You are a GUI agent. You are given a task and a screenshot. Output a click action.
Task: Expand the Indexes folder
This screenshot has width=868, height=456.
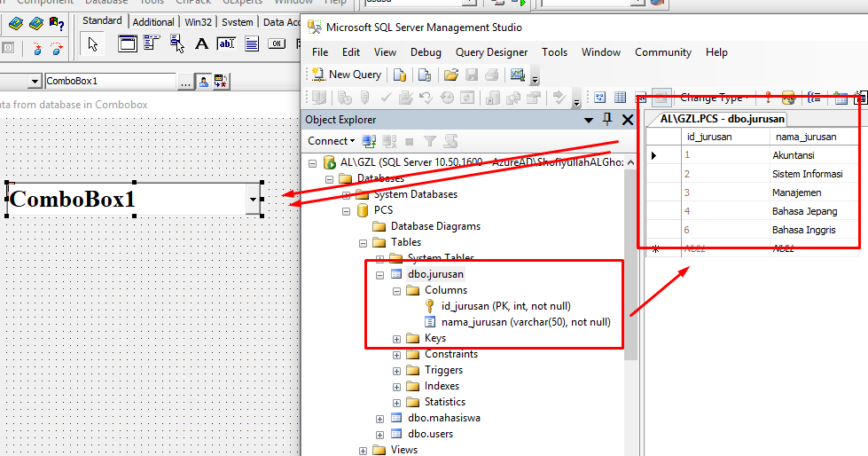click(396, 387)
